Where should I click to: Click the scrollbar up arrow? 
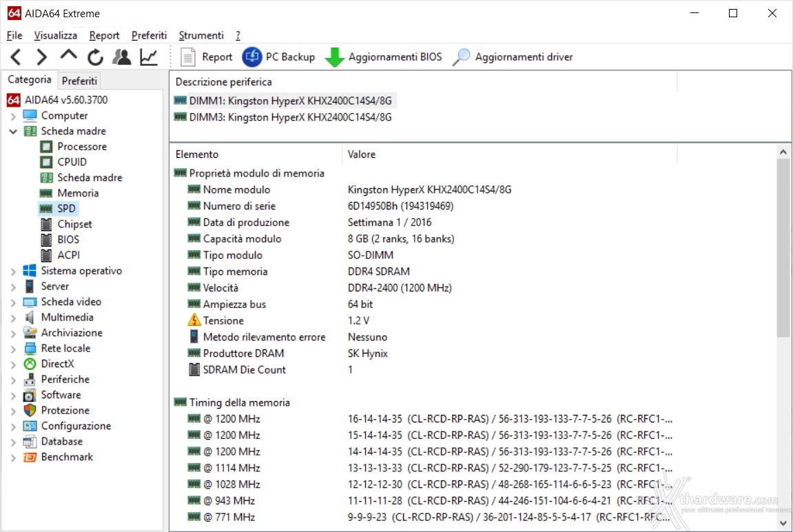(x=783, y=152)
